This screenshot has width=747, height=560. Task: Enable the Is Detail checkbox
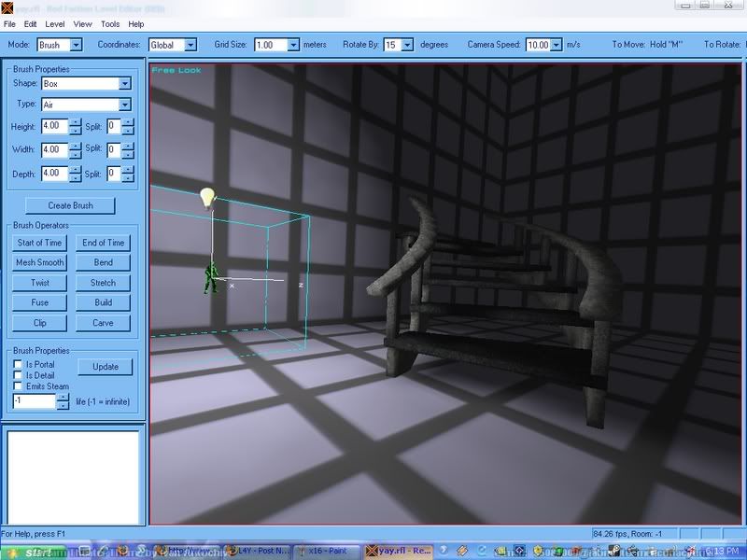tap(18, 375)
